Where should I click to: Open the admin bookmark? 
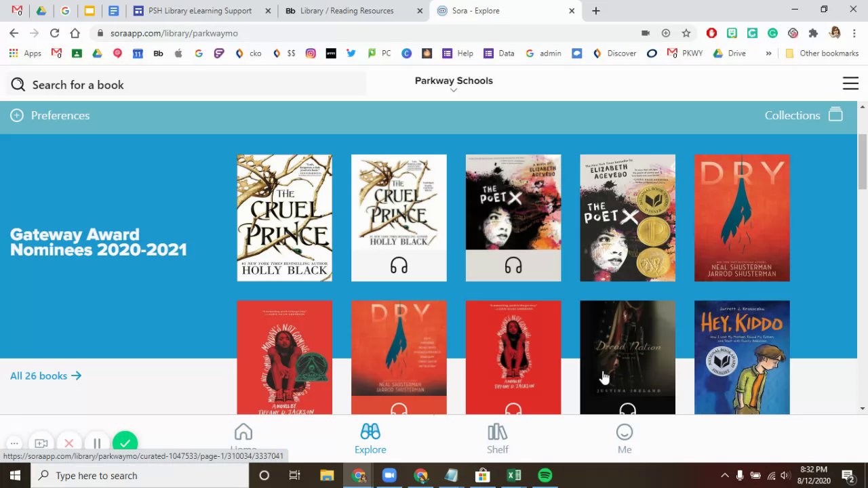543,53
